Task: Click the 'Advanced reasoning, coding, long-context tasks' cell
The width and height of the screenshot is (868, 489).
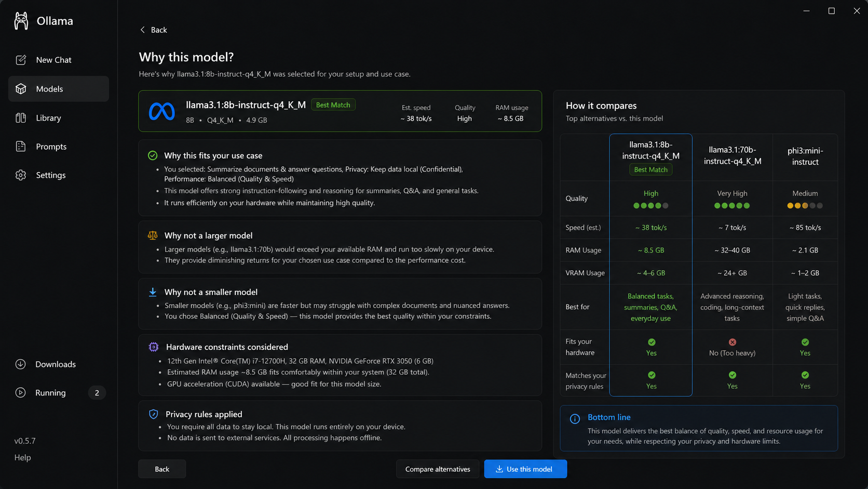Action: click(x=733, y=307)
